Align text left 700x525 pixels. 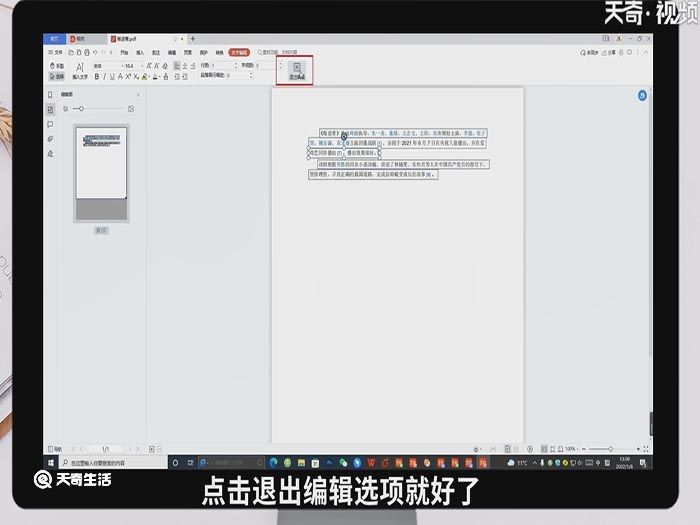point(177,66)
